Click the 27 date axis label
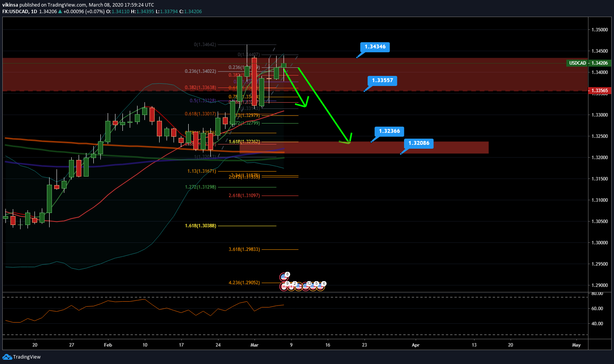Viewport: 614px width, 364px height. click(72, 345)
